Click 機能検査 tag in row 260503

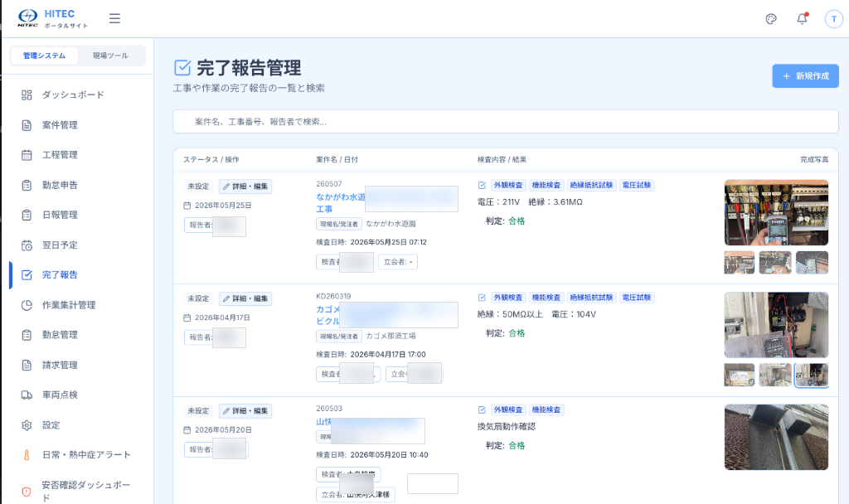click(546, 409)
